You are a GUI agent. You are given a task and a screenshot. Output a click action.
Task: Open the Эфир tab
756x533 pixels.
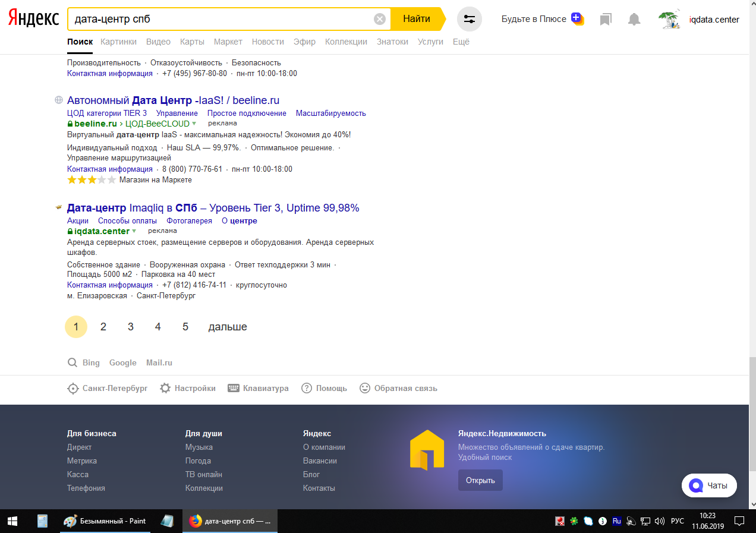tap(304, 42)
